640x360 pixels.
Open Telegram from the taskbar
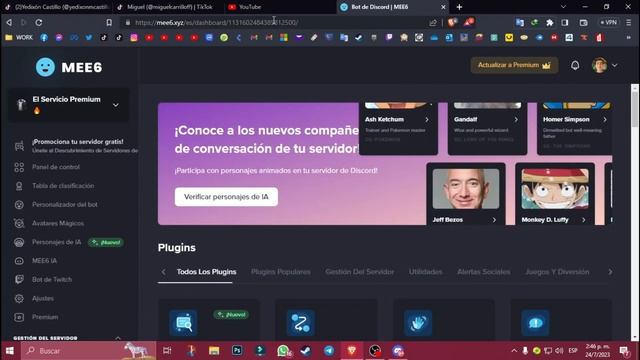pos(329,351)
